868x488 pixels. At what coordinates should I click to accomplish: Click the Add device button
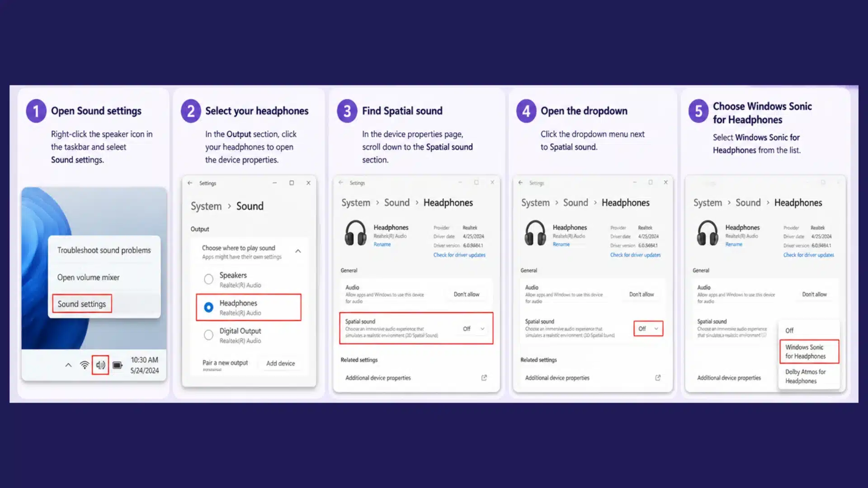click(280, 363)
